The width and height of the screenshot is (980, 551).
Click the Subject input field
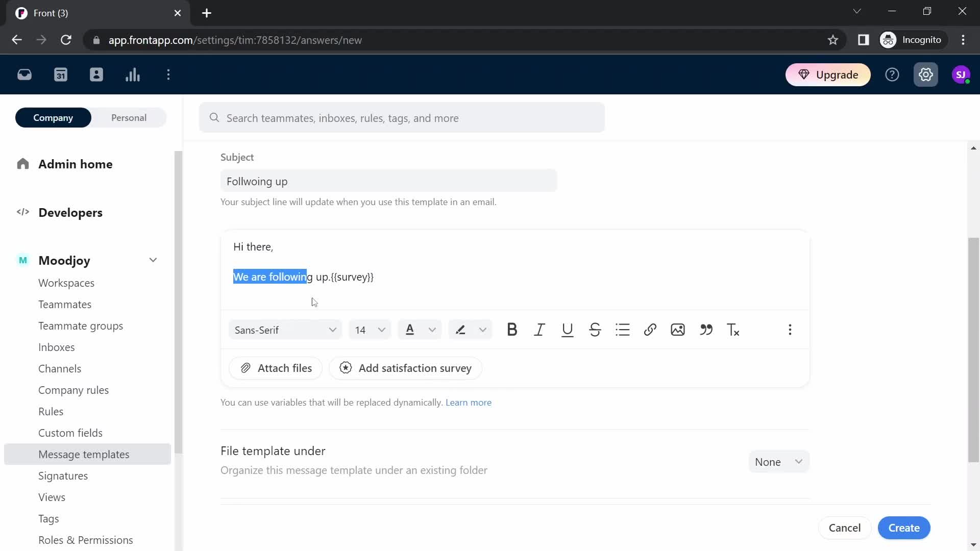point(388,181)
